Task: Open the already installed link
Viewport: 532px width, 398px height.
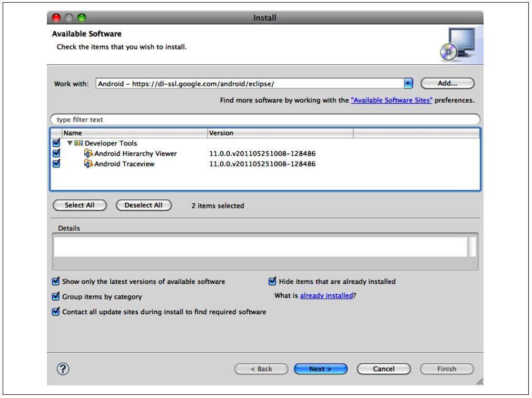Action: [327, 296]
